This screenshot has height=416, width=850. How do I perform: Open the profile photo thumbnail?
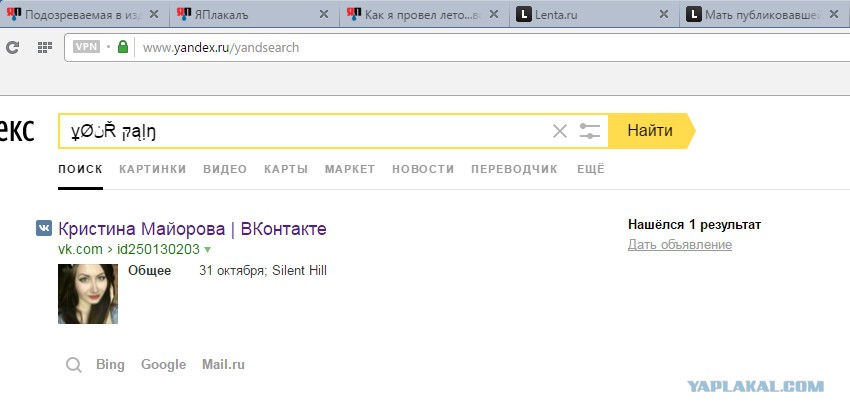88,294
